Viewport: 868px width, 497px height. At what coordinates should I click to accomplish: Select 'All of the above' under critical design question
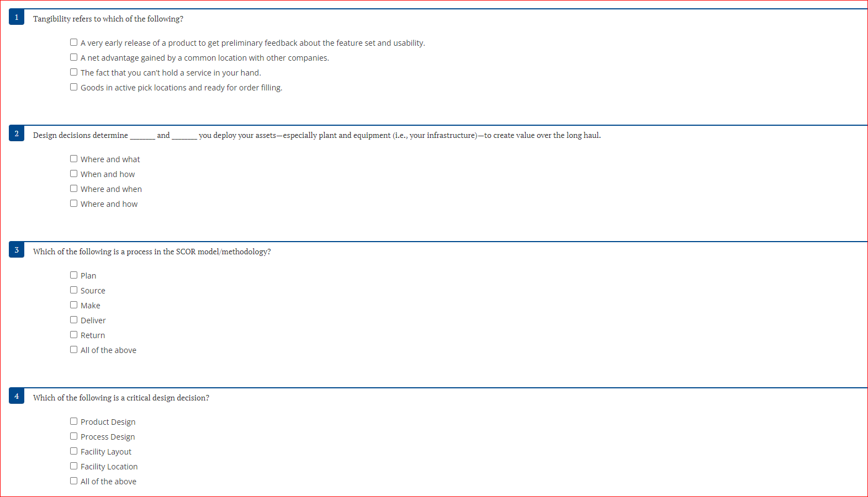click(x=73, y=481)
